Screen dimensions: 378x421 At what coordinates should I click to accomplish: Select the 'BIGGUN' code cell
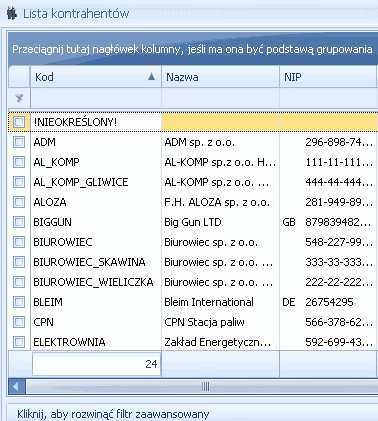tap(96, 222)
